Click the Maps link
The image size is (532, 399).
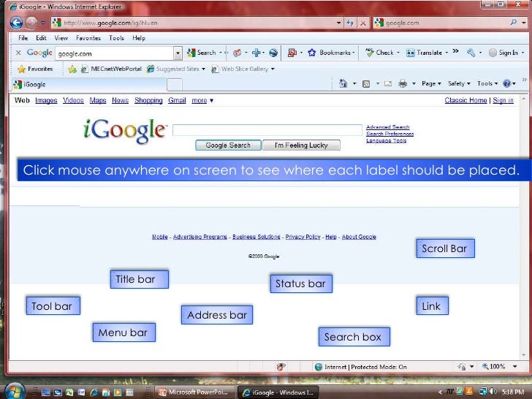click(98, 100)
